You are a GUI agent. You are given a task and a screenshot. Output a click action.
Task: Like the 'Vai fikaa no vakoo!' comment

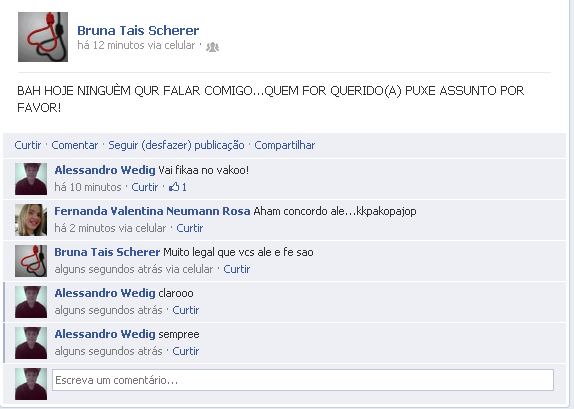coord(145,187)
